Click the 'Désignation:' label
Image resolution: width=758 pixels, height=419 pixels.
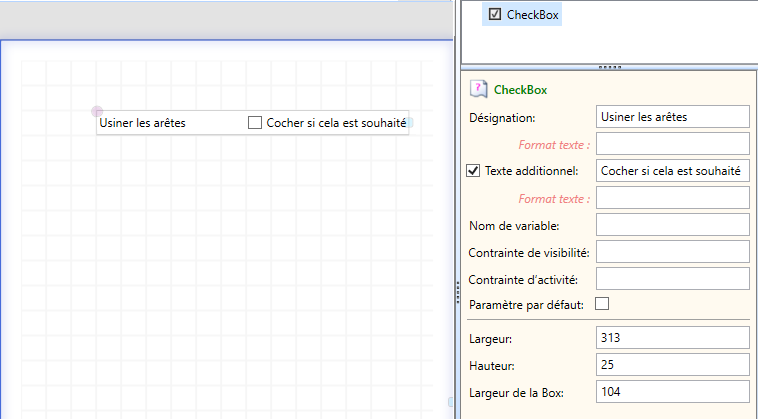pyautogui.click(x=502, y=118)
